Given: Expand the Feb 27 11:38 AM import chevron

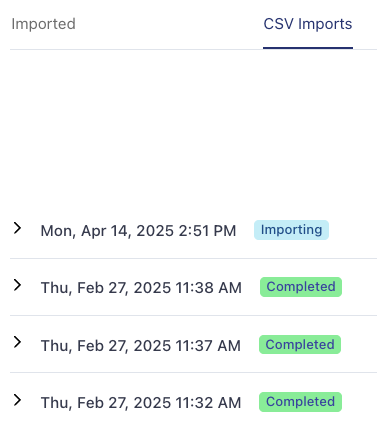Looking at the screenshot, I should pyautogui.click(x=17, y=285).
